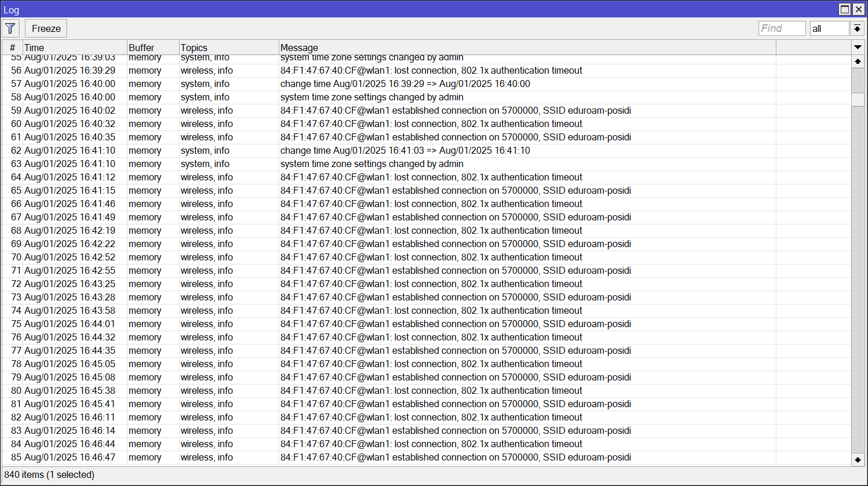Click row 72 lost connection message

431,284
